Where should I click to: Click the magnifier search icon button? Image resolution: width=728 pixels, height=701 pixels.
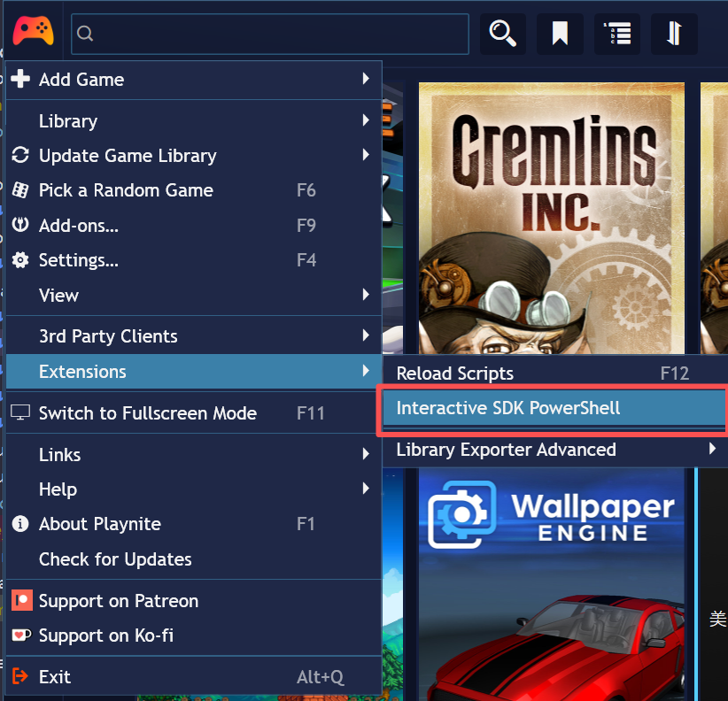tap(502, 33)
